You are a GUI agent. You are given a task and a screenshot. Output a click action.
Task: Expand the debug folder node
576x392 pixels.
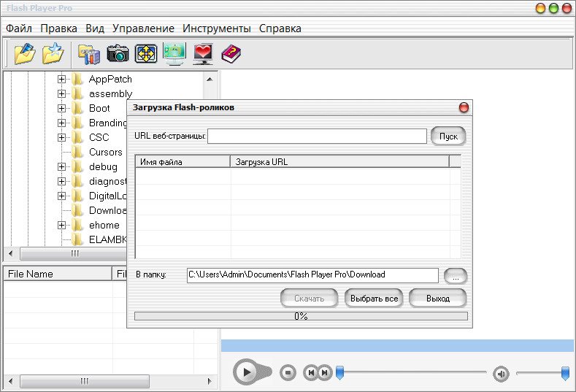61,166
